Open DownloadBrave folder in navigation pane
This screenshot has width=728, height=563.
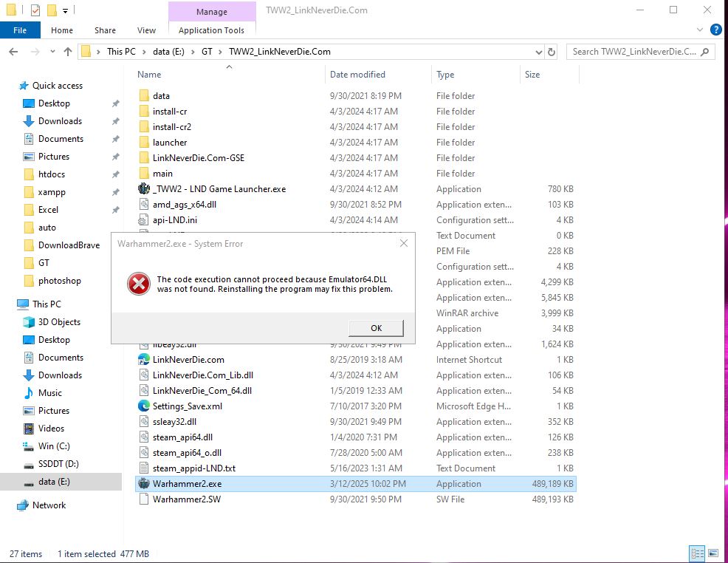[69, 245]
